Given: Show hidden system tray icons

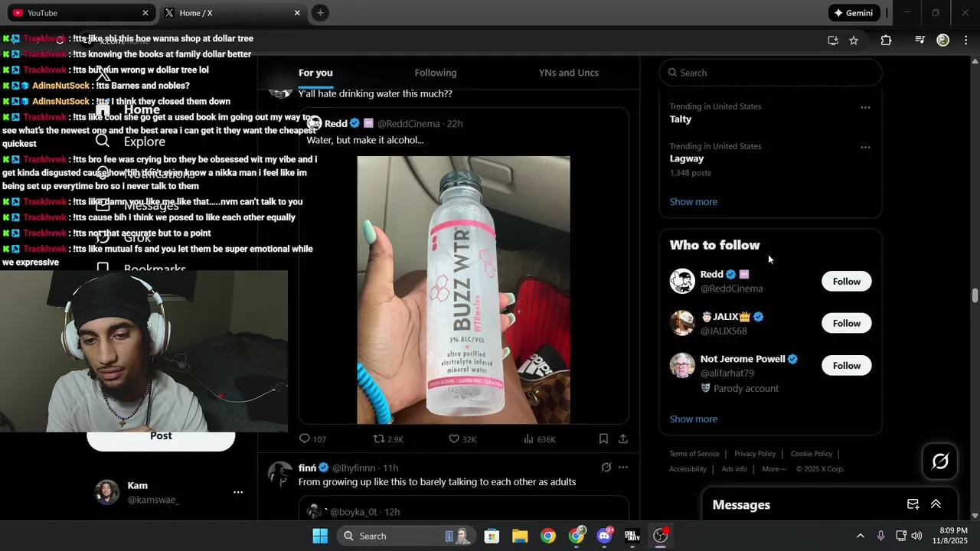Looking at the screenshot, I should [x=860, y=536].
